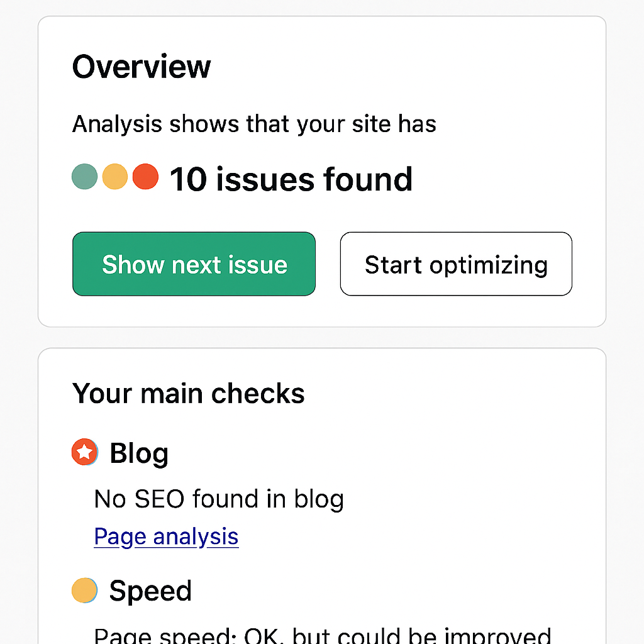Click the No SEO found in blog message
Image resolution: width=644 pixels, height=644 pixels.
(219, 499)
